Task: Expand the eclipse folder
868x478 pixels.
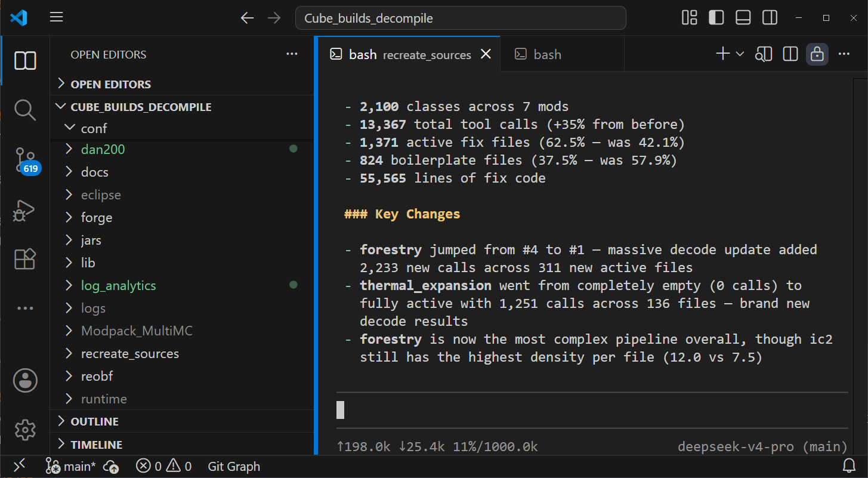Action: click(182, 195)
